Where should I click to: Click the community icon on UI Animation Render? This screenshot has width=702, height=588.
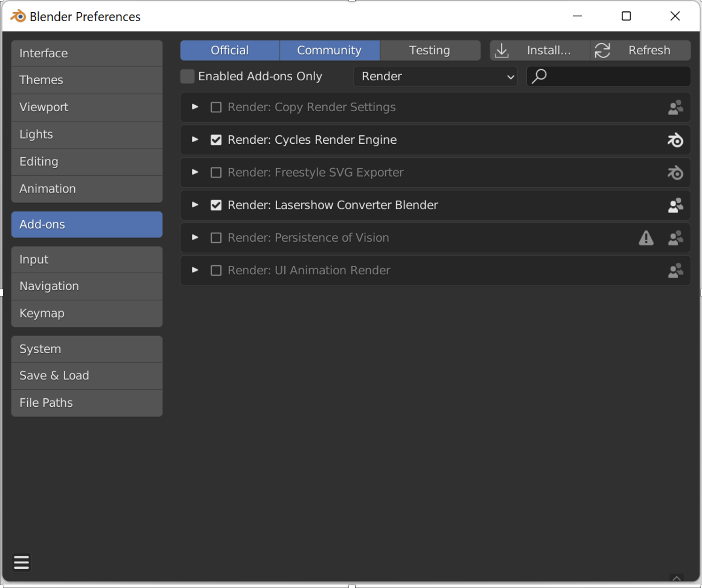(675, 271)
